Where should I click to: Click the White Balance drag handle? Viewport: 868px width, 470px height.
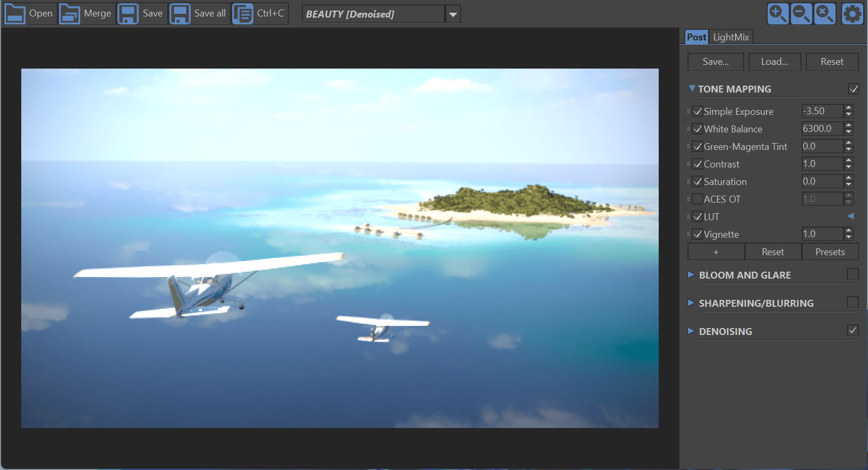(x=688, y=129)
